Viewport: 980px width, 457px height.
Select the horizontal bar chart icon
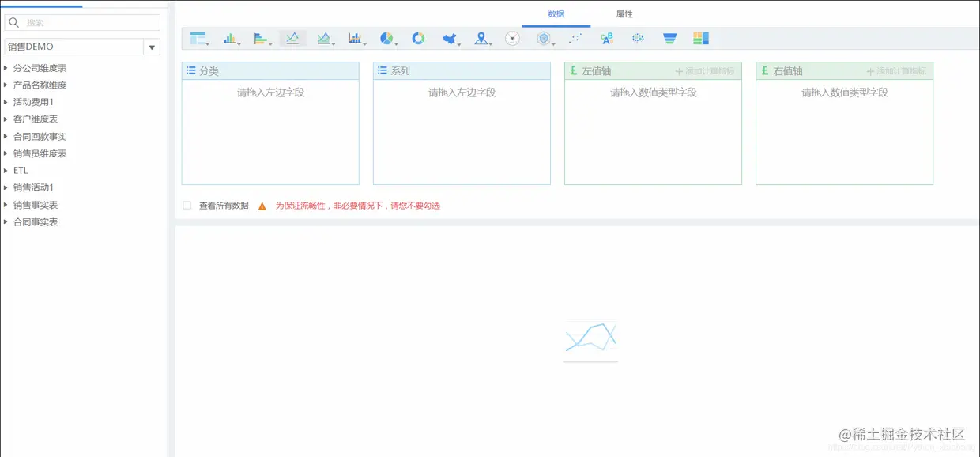tap(261, 39)
